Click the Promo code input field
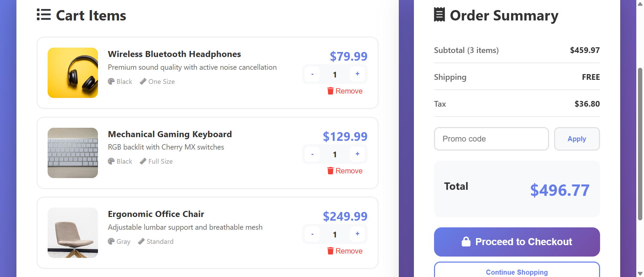Viewport: 644px width, 277px height. 491,138
